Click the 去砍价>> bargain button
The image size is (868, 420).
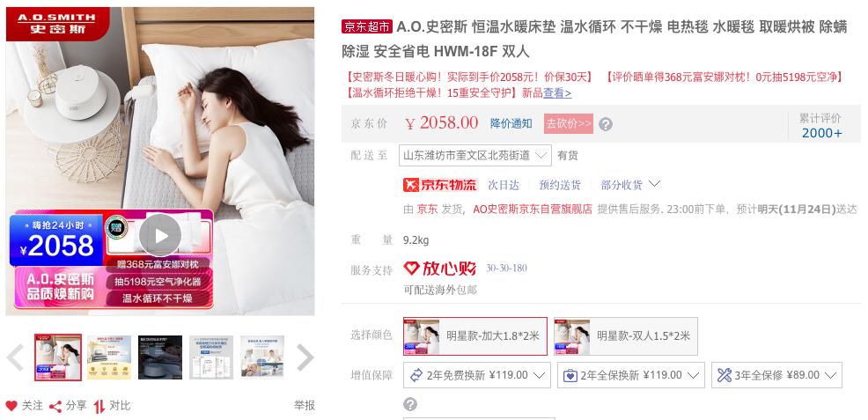(x=569, y=123)
